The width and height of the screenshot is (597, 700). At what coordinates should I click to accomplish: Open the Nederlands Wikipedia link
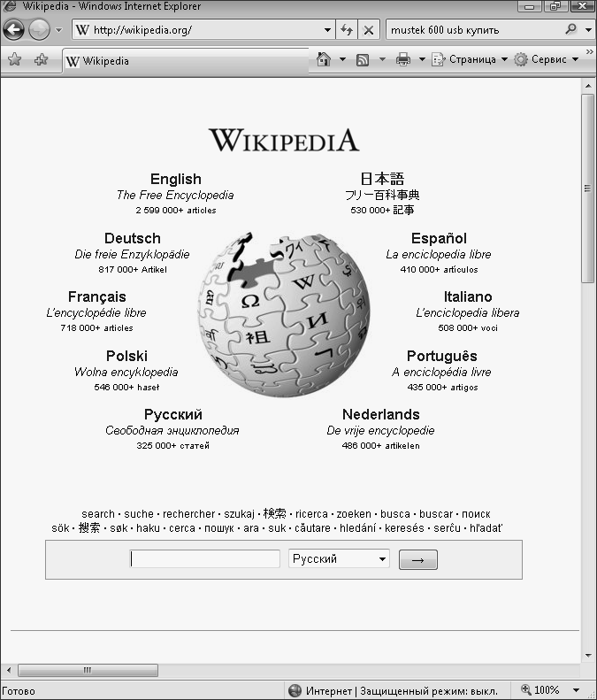pos(380,414)
